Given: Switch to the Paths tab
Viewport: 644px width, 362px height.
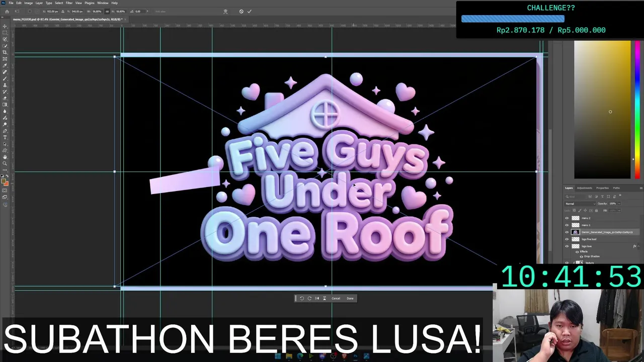Looking at the screenshot, I should 616,188.
